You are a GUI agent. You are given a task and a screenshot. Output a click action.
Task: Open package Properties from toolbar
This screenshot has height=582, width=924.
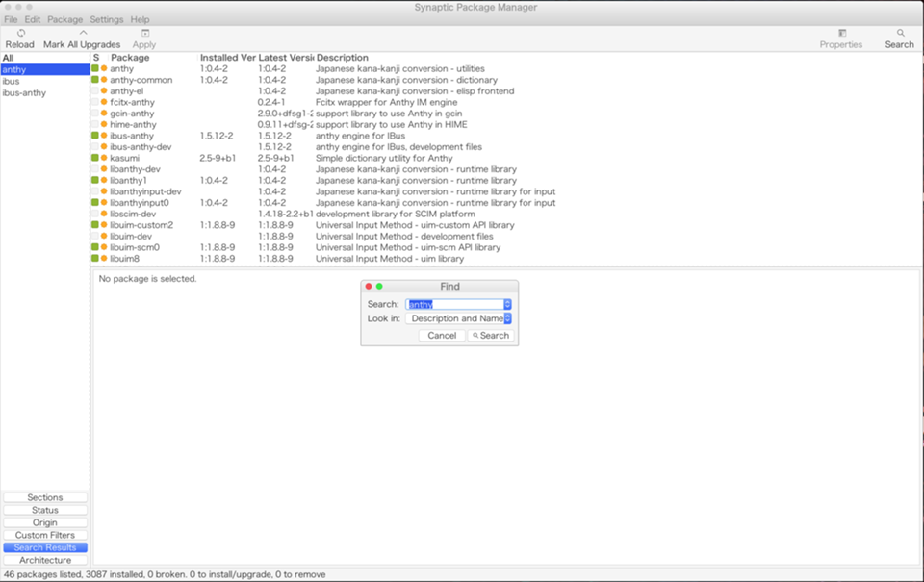point(841,33)
